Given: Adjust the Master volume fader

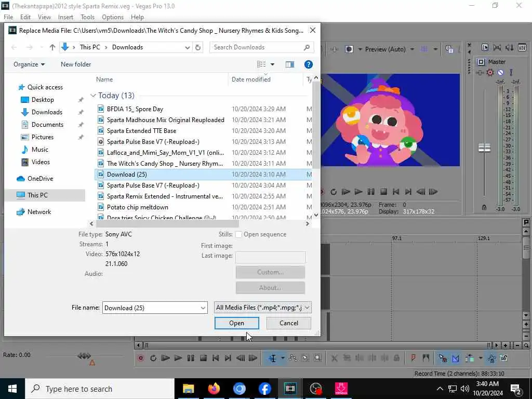Looking at the screenshot, I should pyautogui.click(x=484, y=148).
